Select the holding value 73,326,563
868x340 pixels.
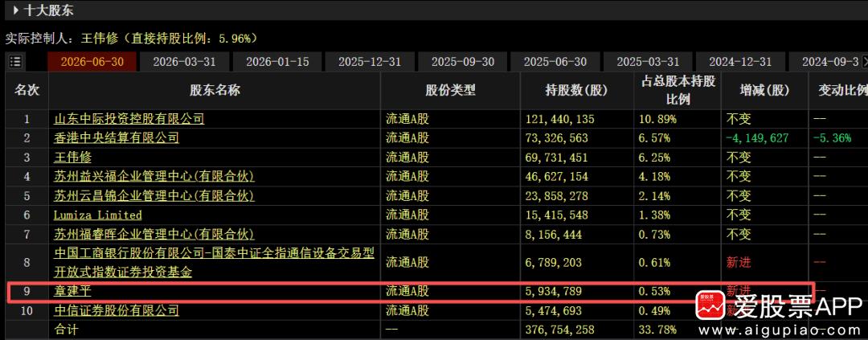[556, 138]
